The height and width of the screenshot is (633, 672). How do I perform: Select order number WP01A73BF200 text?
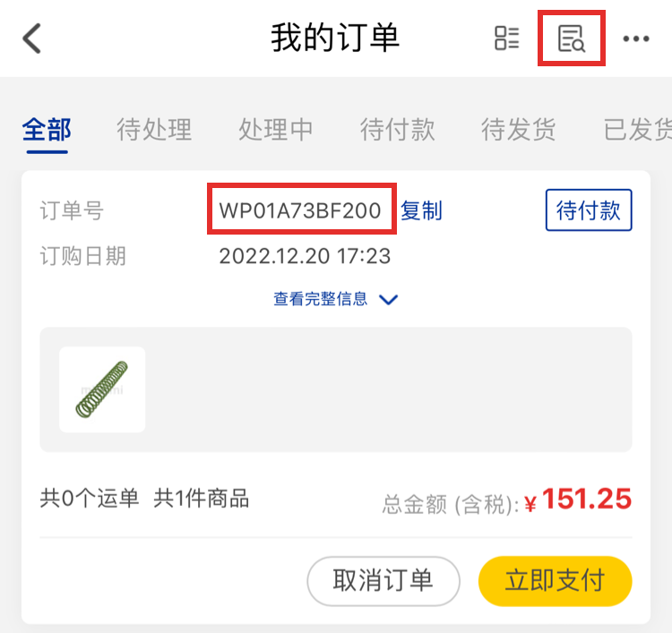(x=300, y=210)
